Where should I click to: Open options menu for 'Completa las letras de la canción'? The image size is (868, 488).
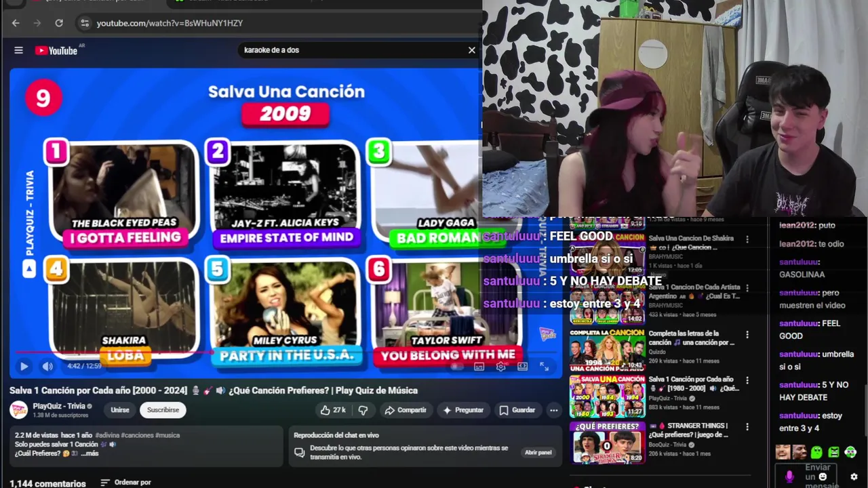coord(747,335)
